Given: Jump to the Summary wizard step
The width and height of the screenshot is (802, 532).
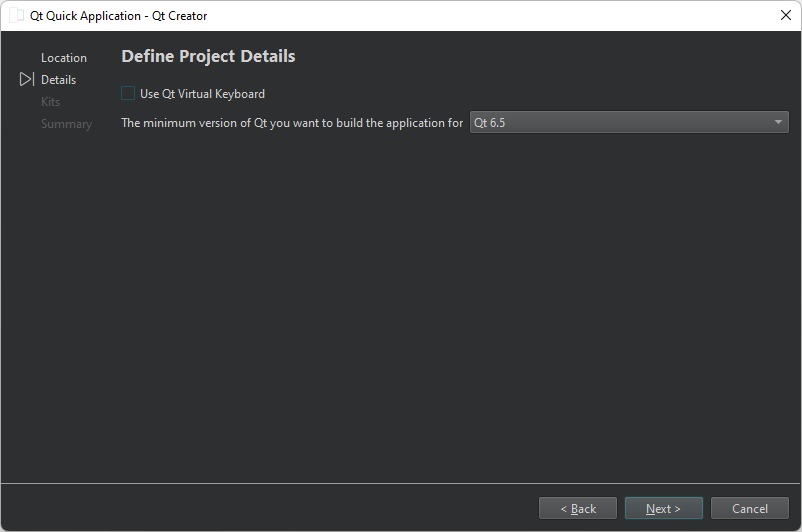Looking at the screenshot, I should coord(66,124).
